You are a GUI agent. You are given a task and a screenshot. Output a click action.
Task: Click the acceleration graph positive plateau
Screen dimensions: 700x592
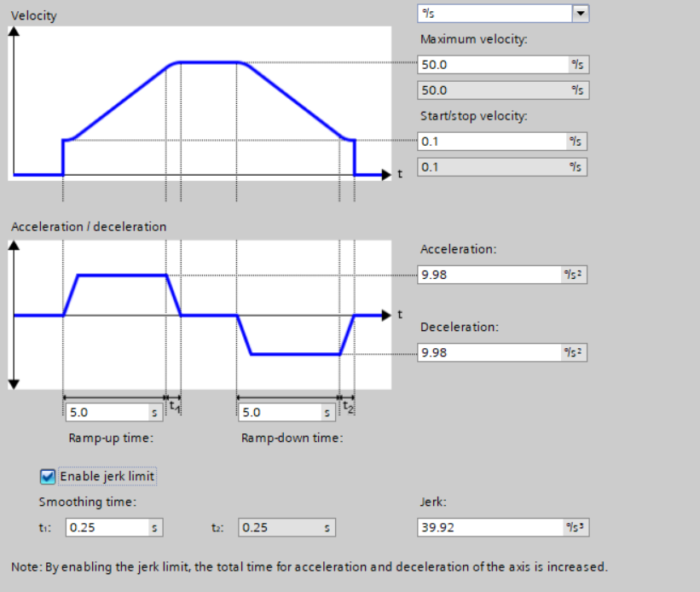coord(122,276)
